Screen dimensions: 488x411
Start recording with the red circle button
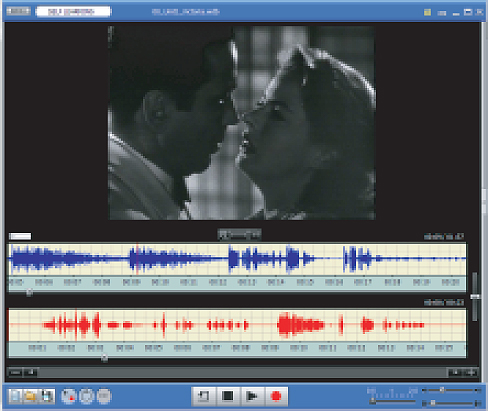pyautogui.click(x=276, y=396)
